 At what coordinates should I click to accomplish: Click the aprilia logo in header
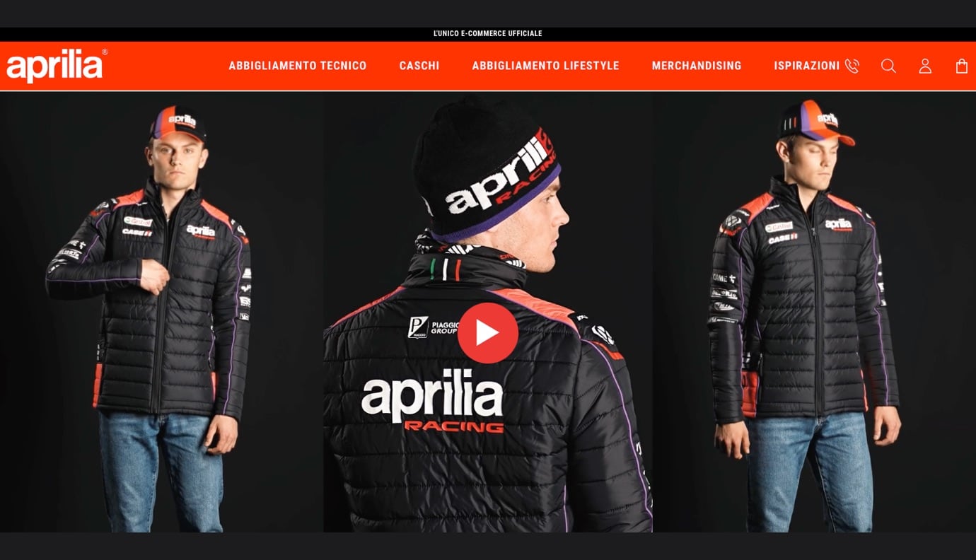[57, 66]
